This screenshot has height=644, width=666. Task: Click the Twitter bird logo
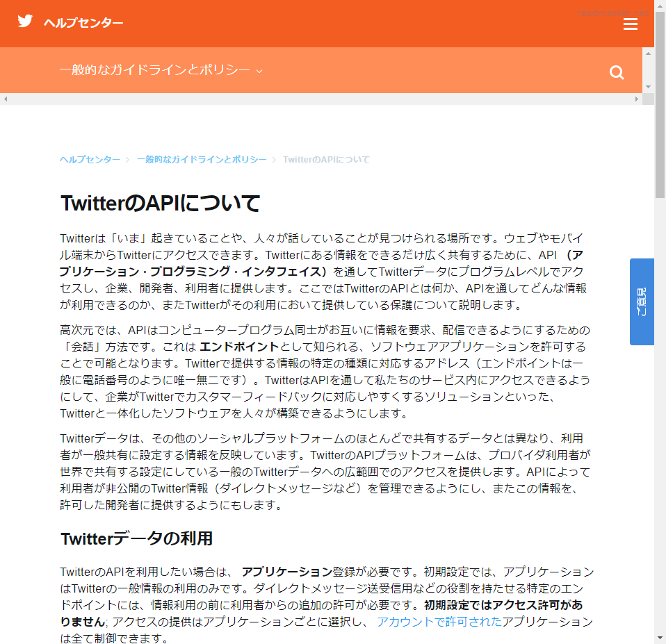pyautogui.click(x=25, y=21)
